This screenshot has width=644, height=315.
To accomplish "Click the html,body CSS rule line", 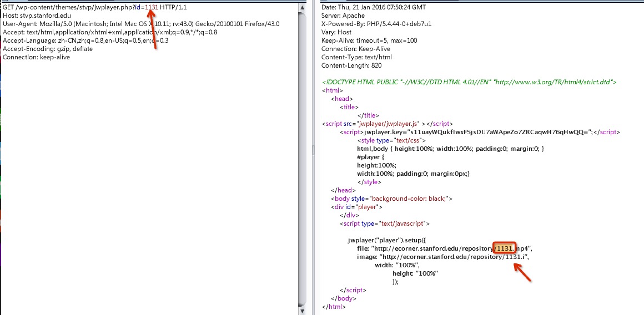I will (451, 149).
